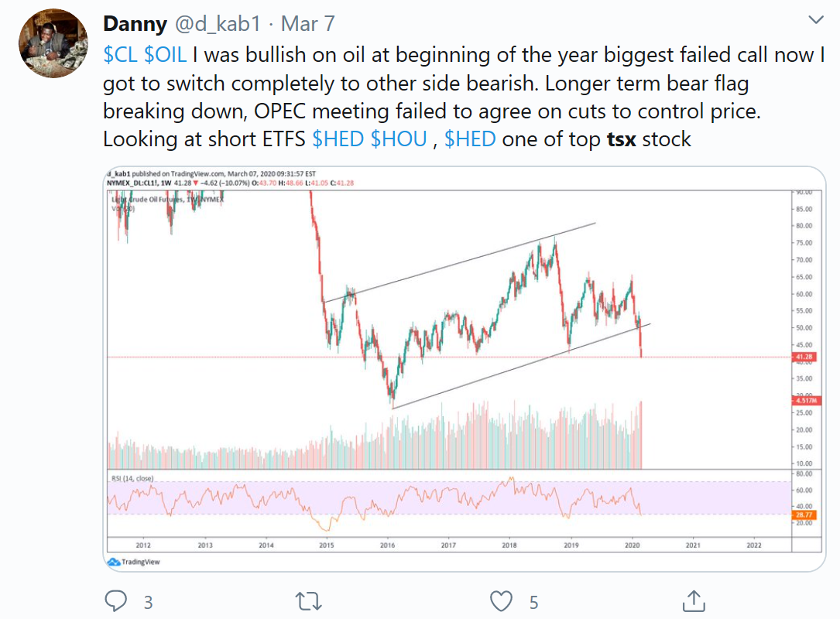Visit the @d_kab1 handle
Viewport: 840px width, 619px height.
click(x=217, y=24)
